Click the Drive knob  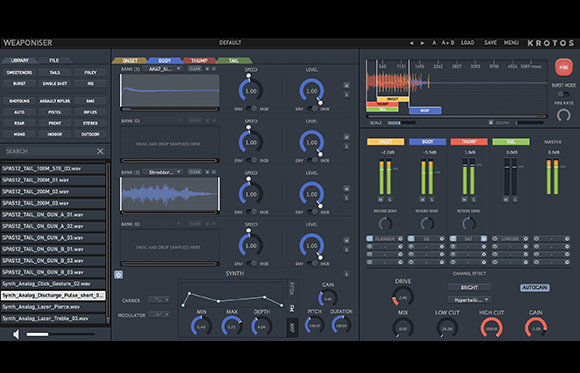pos(403,296)
